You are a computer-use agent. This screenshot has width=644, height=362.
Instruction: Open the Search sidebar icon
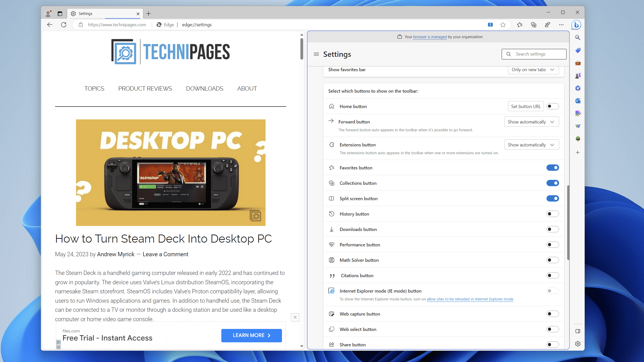[578, 37]
